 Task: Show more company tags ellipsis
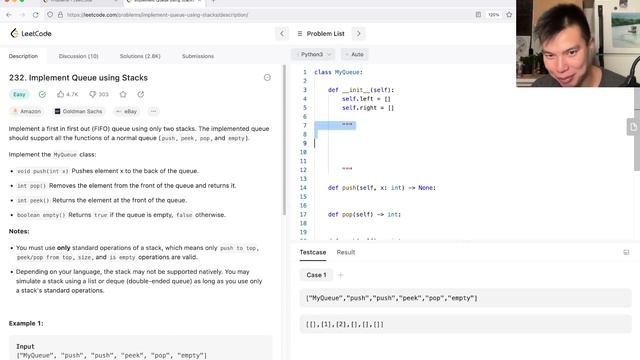pos(153,111)
